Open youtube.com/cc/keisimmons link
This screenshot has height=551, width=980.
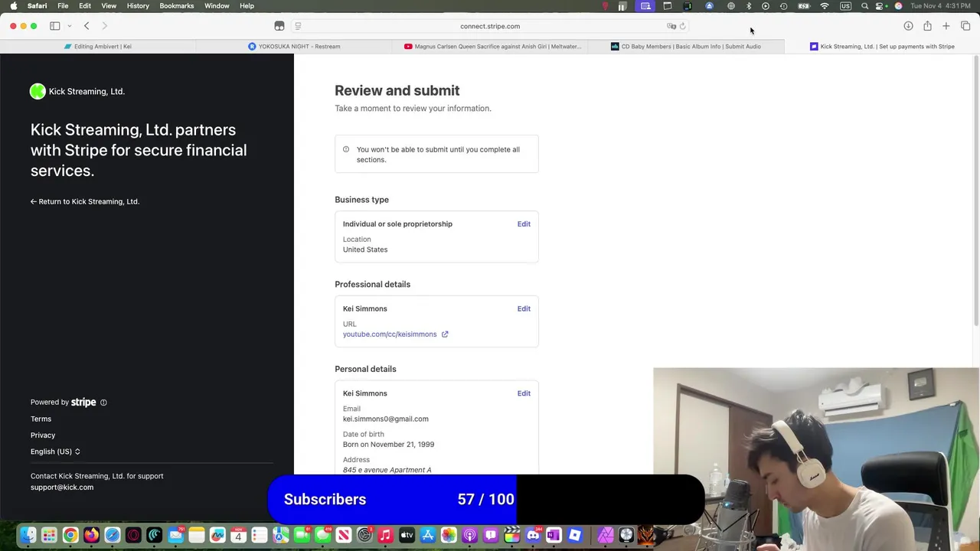[x=390, y=334]
